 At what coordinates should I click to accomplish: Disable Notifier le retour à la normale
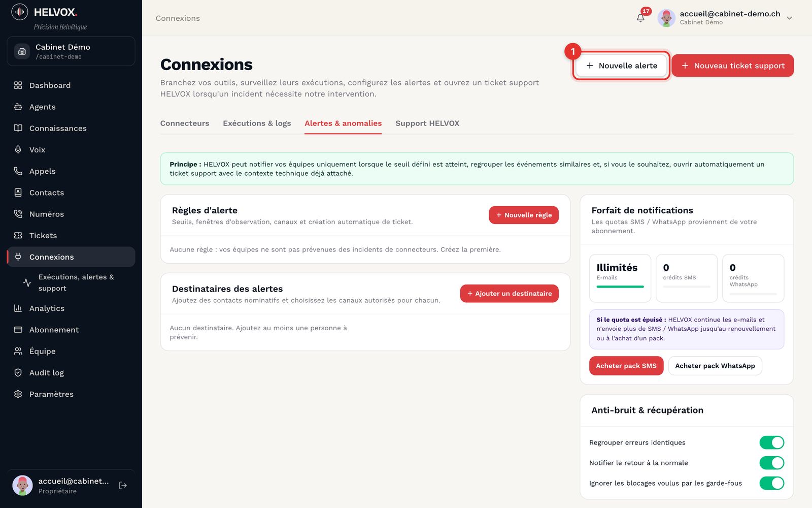pyautogui.click(x=771, y=463)
